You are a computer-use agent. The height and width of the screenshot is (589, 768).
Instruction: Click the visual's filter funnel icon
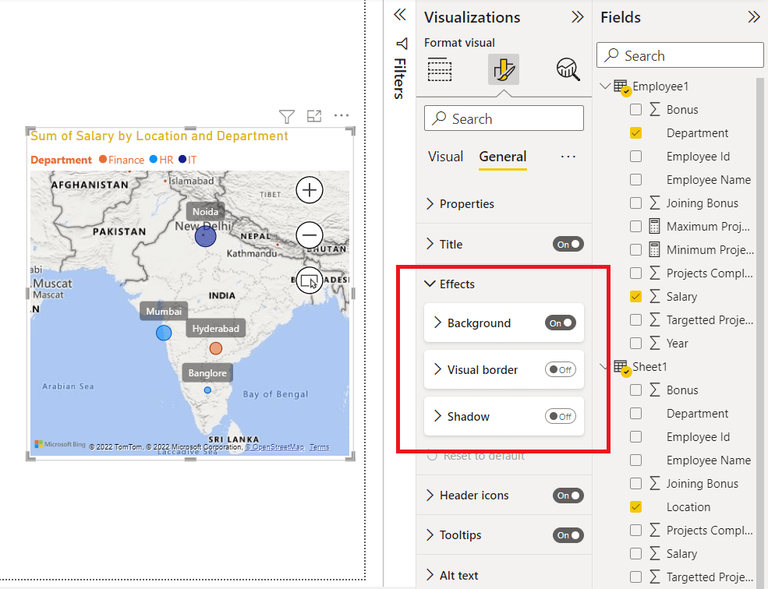(287, 116)
